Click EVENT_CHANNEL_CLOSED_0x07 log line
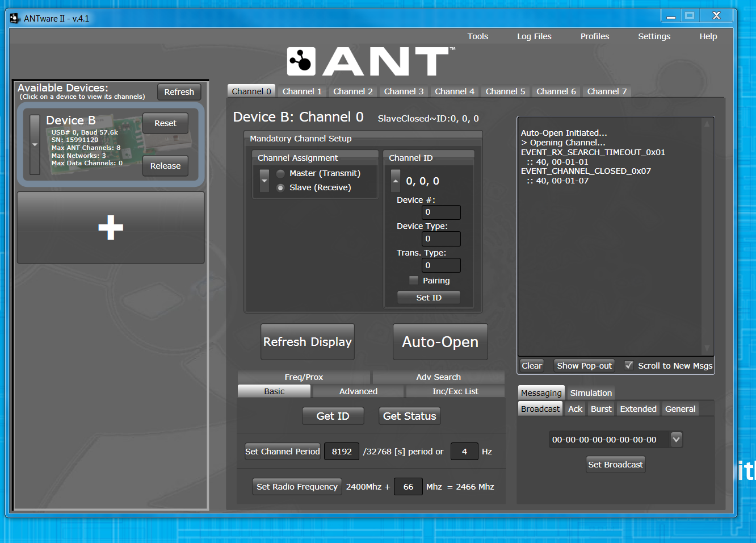 586,171
